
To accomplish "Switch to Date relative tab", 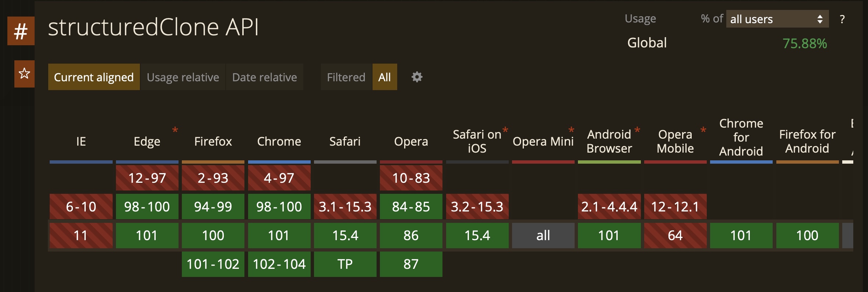I will pos(264,77).
